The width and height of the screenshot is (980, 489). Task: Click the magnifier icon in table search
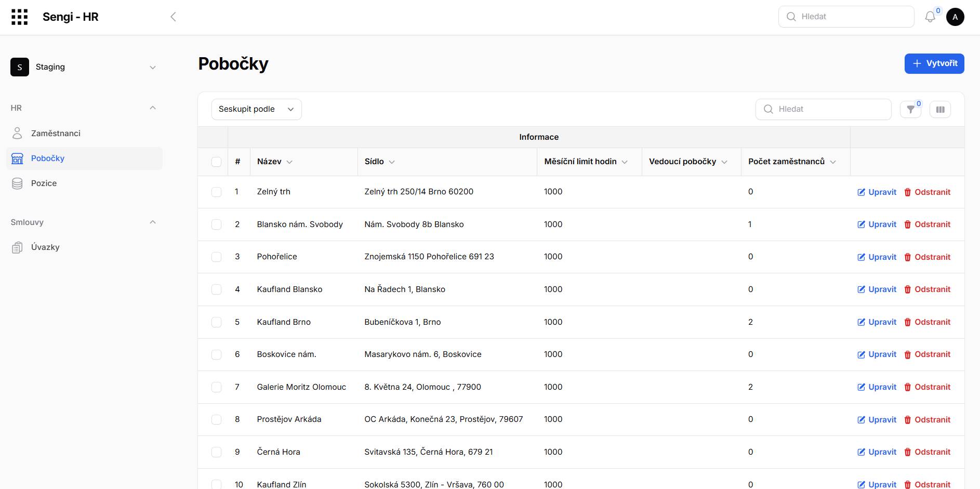(769, 109)
